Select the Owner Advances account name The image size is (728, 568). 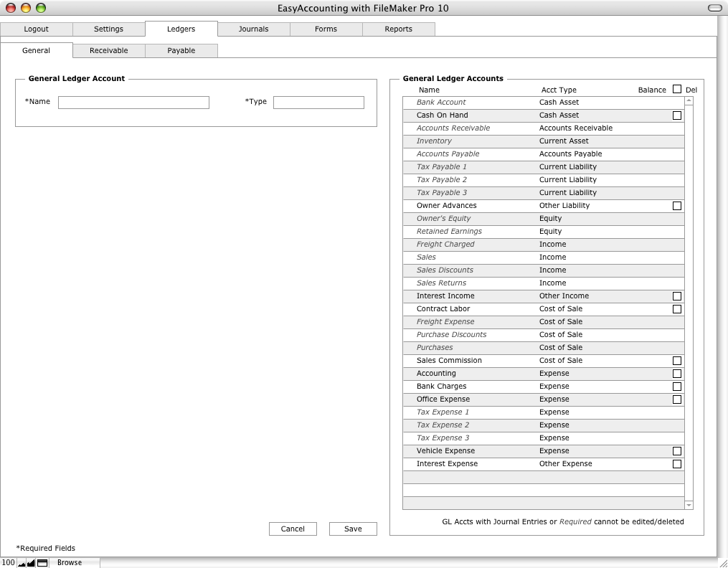[x=447, y=206]
